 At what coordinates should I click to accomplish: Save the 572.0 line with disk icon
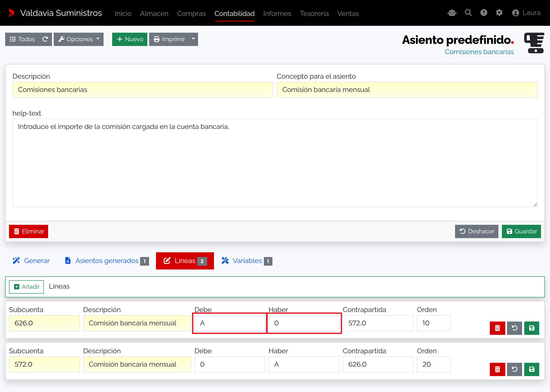pos(532,369)
